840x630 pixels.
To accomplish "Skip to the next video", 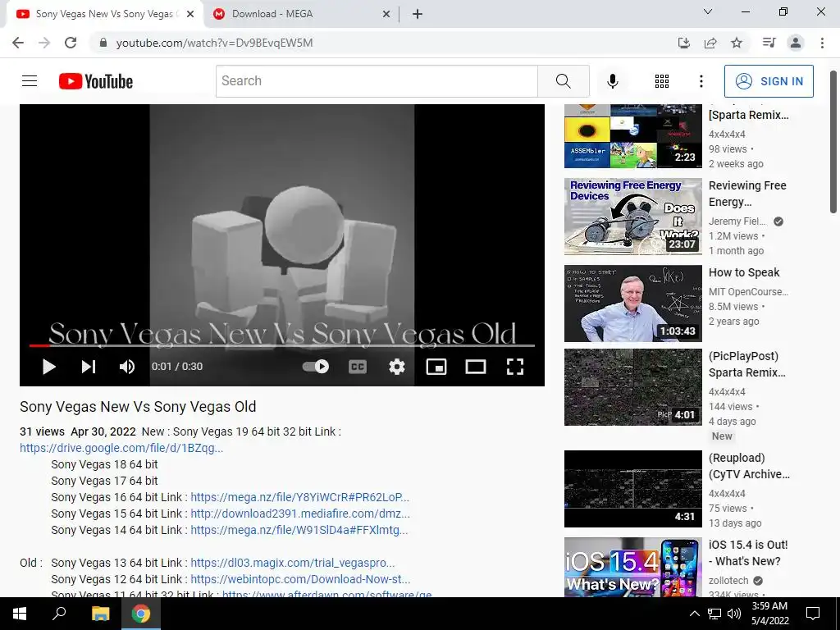I will [89, 367].
